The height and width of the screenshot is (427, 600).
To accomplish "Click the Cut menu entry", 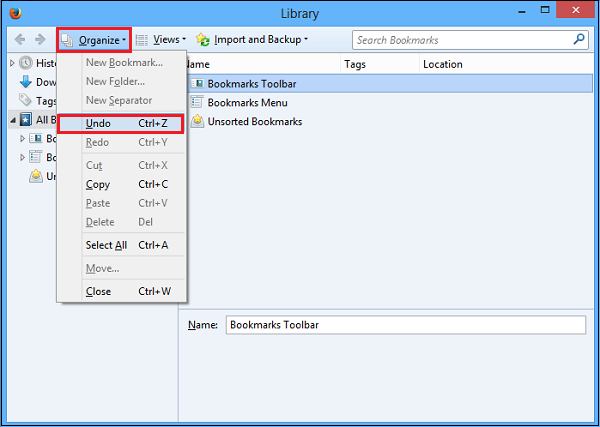I will click(x=121, y=165).
